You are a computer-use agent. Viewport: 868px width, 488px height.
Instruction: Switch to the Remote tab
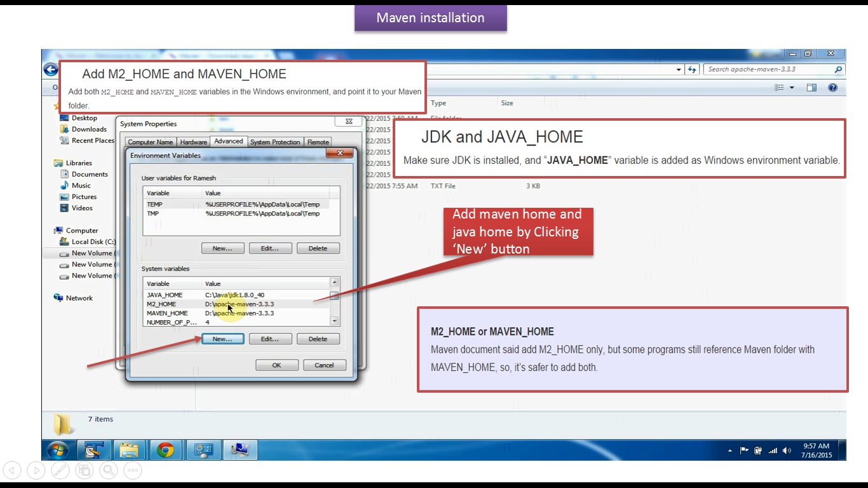click(318, 142)
